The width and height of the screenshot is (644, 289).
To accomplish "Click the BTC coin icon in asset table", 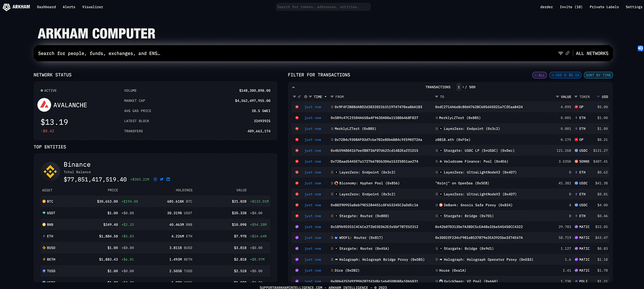I will [x=44, y=201].
